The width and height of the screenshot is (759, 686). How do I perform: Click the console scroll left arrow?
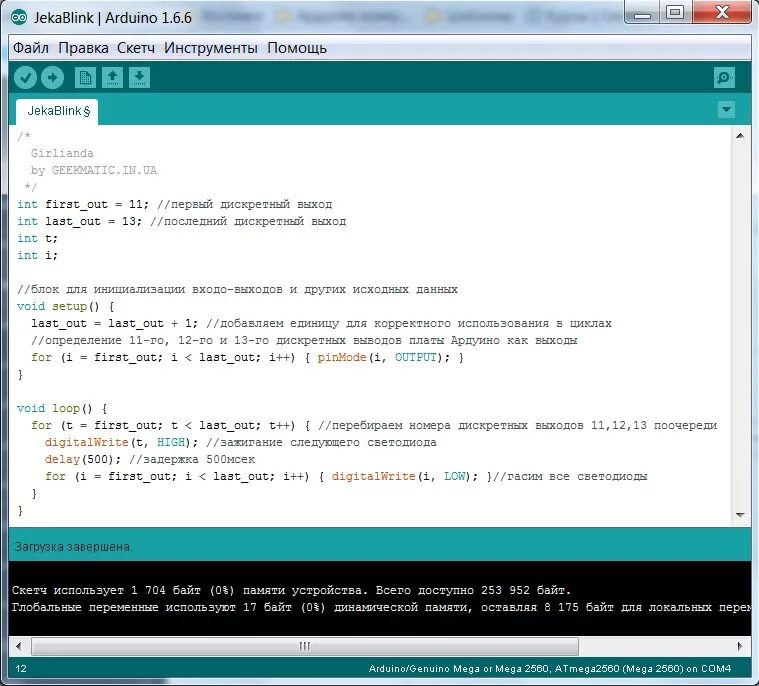(x=19, y=646)
